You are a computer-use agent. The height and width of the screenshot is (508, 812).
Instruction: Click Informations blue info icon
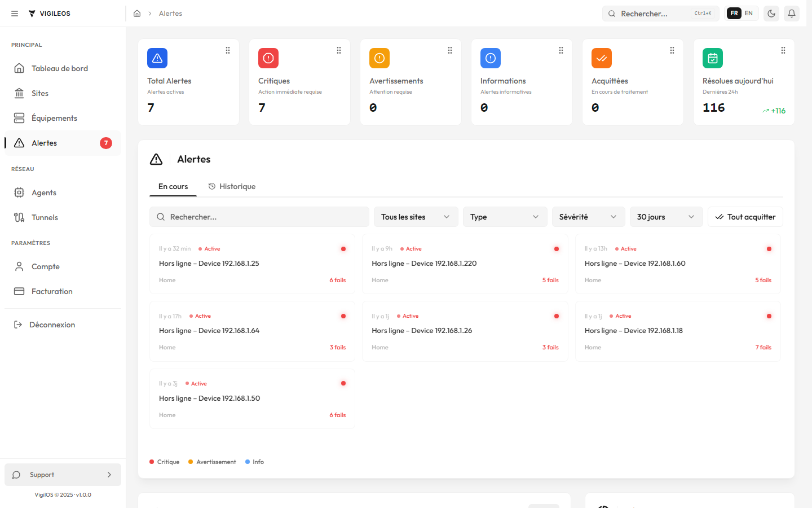tap(491, 58)
